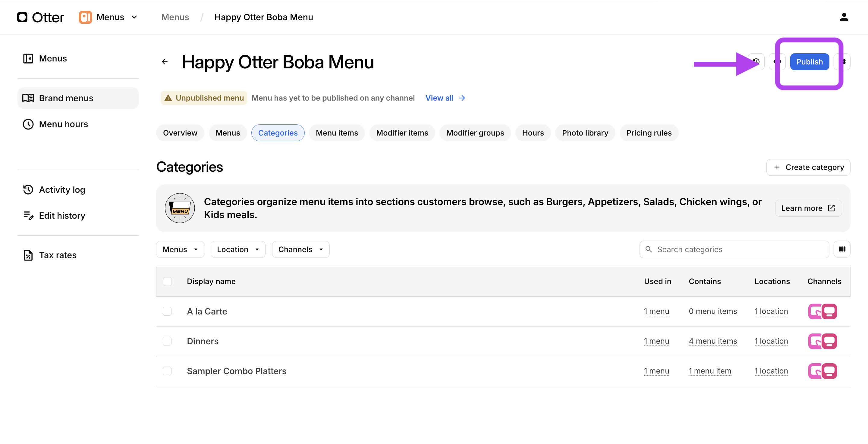Open '1 menu' link for Sampler Combo Platters
The height and width of the screenshot is (444, 868).
pos(656,371)
